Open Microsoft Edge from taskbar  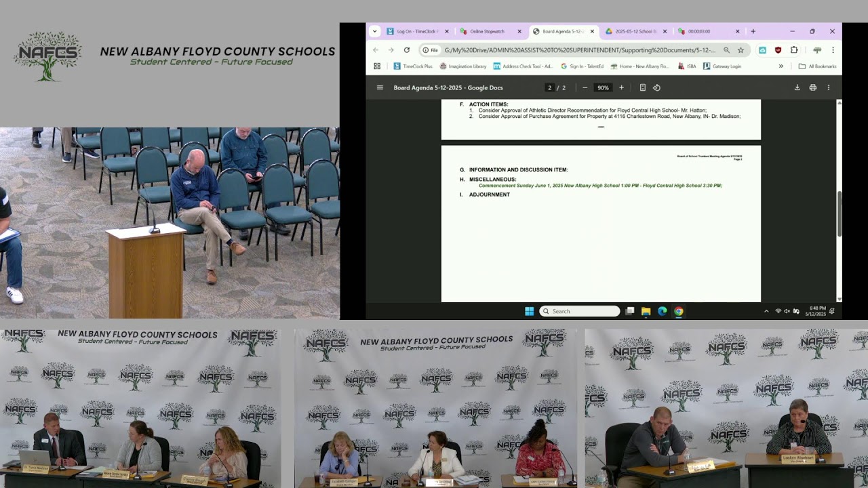[x=663, y=311]
